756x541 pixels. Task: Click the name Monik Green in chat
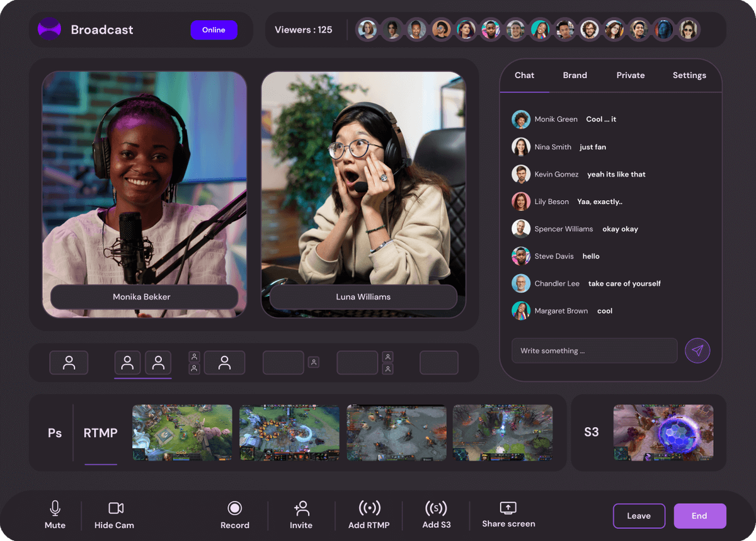556,119
